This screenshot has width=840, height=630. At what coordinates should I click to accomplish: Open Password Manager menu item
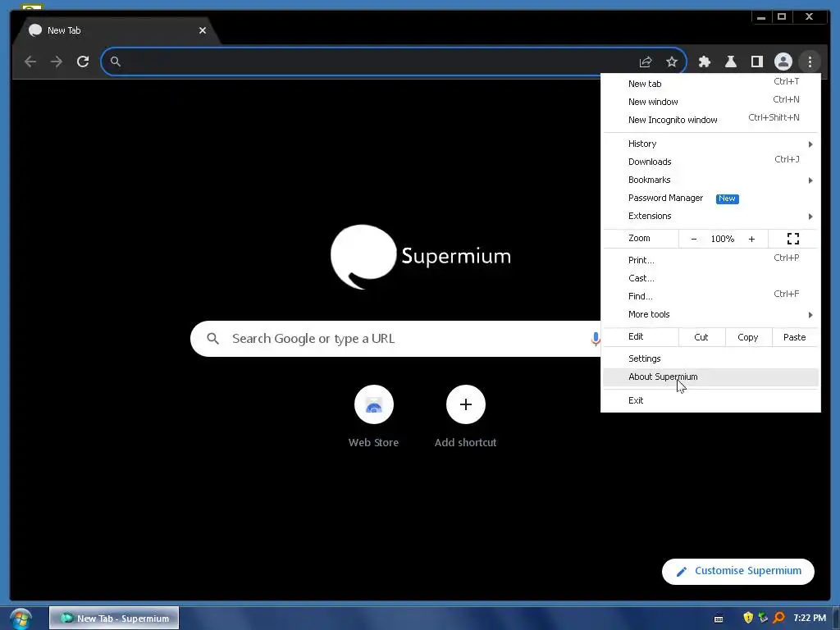(710, 199)
